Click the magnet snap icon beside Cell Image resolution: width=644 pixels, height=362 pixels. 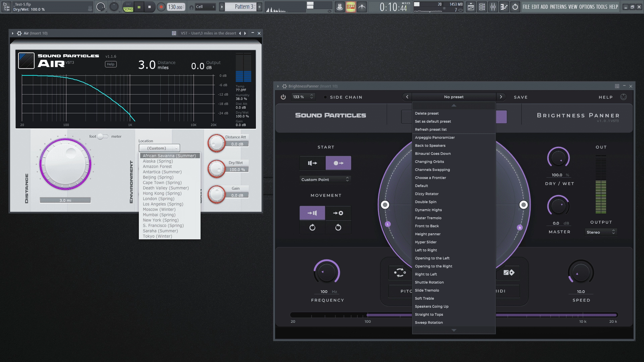(191, 7)
